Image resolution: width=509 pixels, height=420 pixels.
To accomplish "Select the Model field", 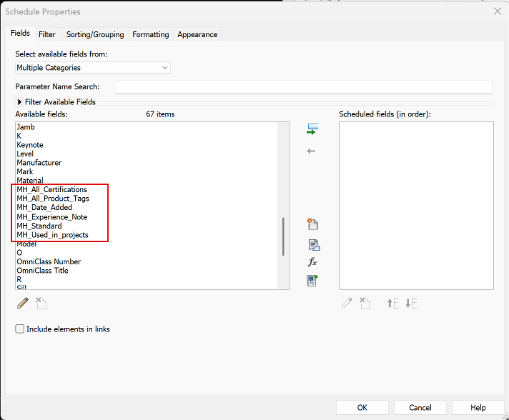I will (26, 244).
